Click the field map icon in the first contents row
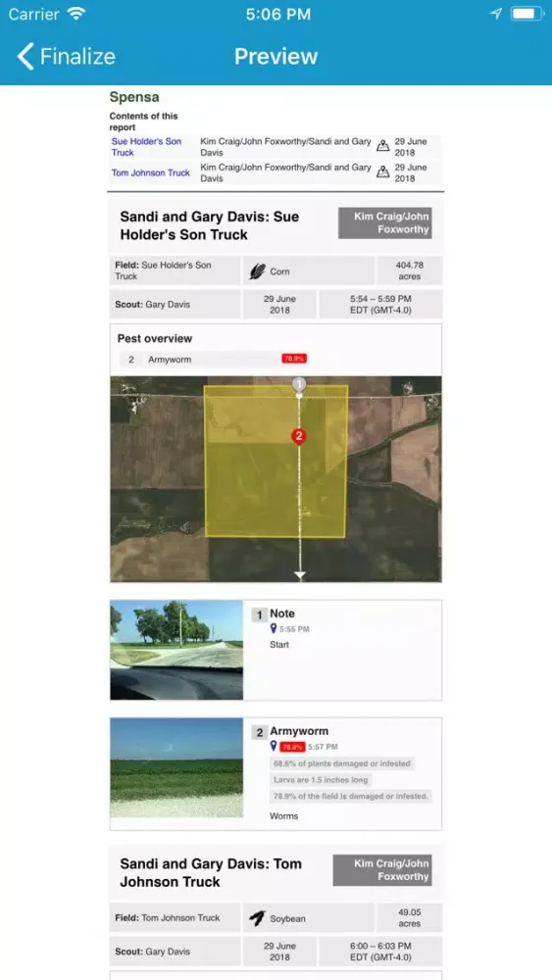The image size is (552, 980). [x=383, y=147]
